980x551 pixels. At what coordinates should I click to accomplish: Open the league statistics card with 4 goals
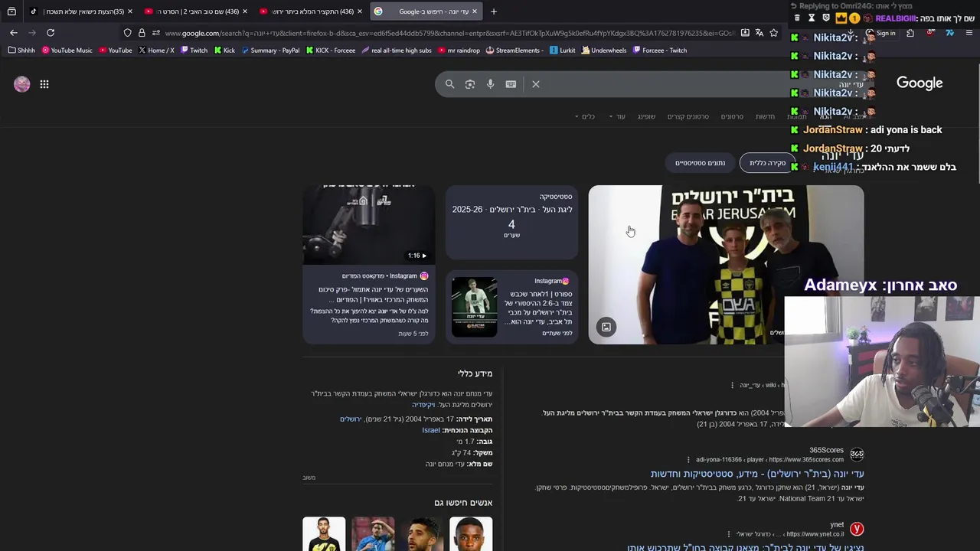pos(511,222)
